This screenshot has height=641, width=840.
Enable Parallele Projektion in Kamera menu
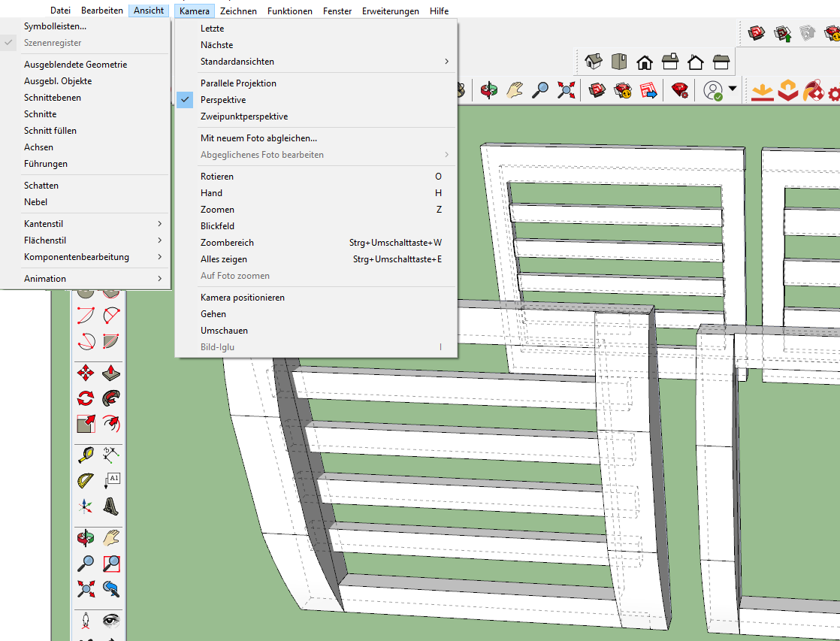click(x=238, y=83)
